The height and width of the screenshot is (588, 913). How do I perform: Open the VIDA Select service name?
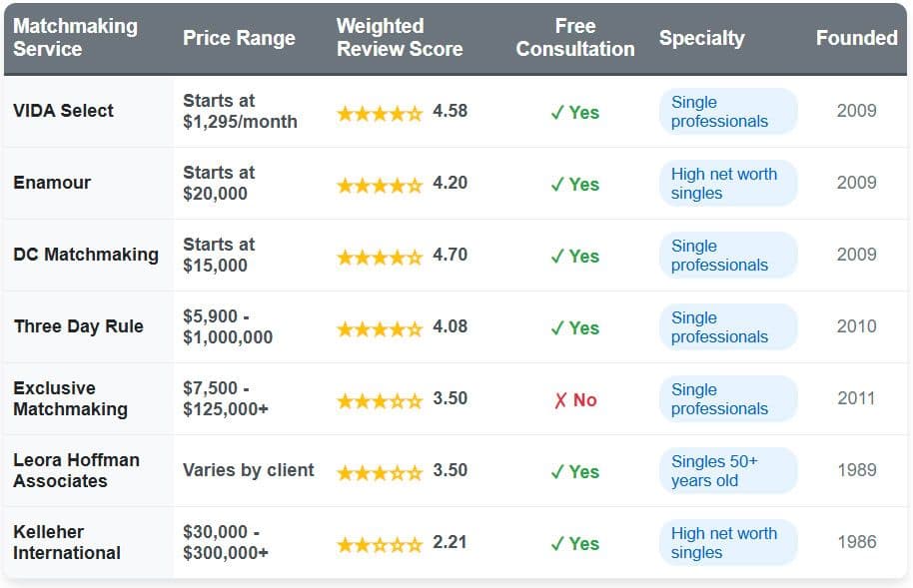pos(63,111)
